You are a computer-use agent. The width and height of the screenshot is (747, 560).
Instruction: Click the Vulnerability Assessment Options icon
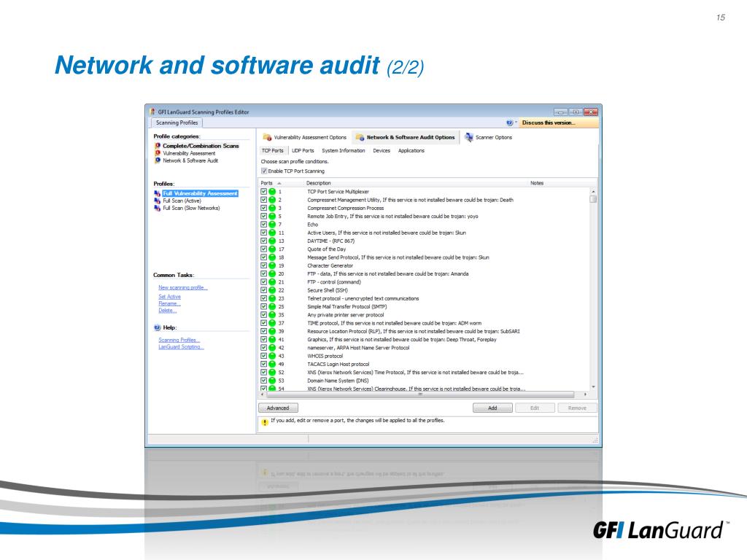[267, 137]
